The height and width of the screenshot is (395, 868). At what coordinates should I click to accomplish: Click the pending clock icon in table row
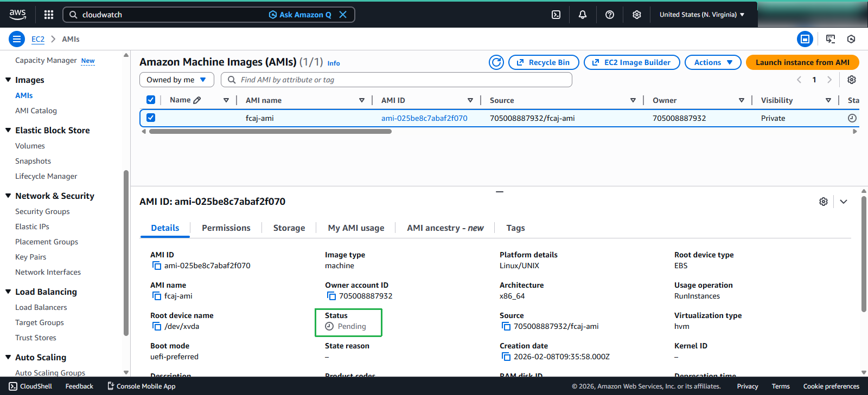coord(852,118)
